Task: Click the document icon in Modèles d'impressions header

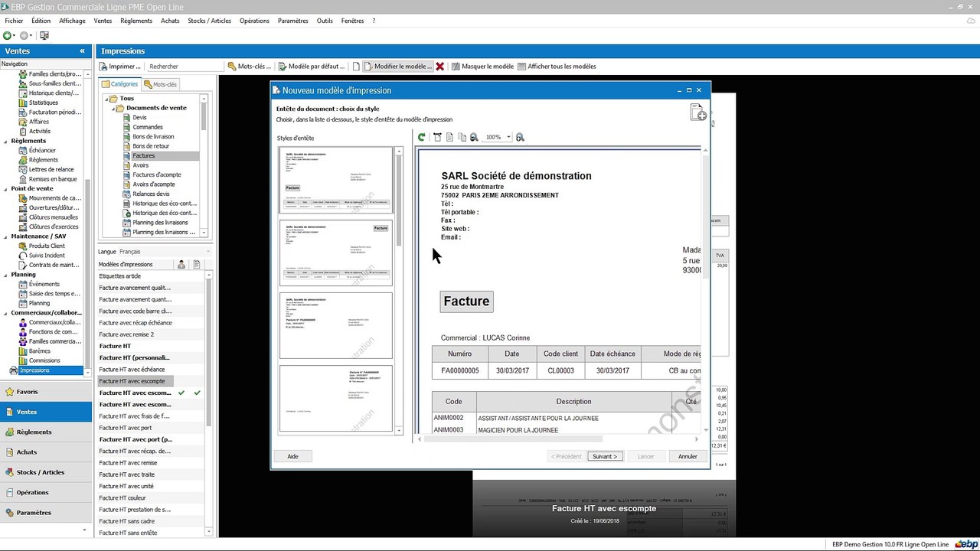Action: tap(197, 264)
